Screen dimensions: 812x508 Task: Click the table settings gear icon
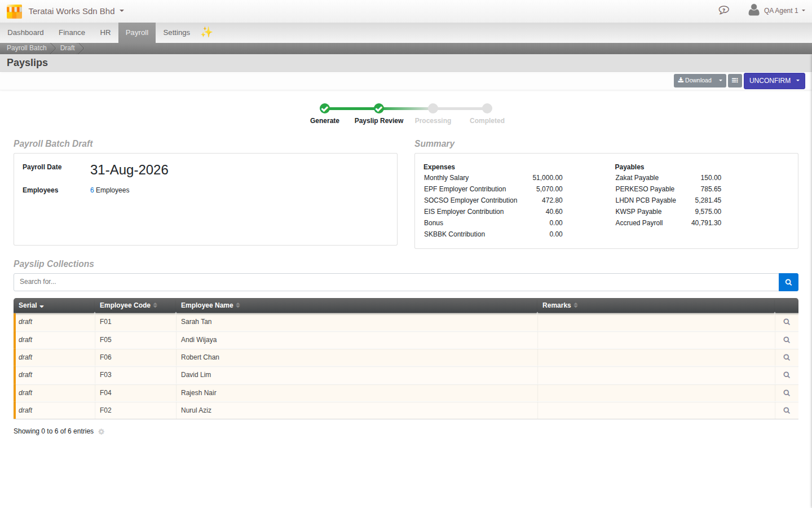pyautogui.click(x=101, y=432)
